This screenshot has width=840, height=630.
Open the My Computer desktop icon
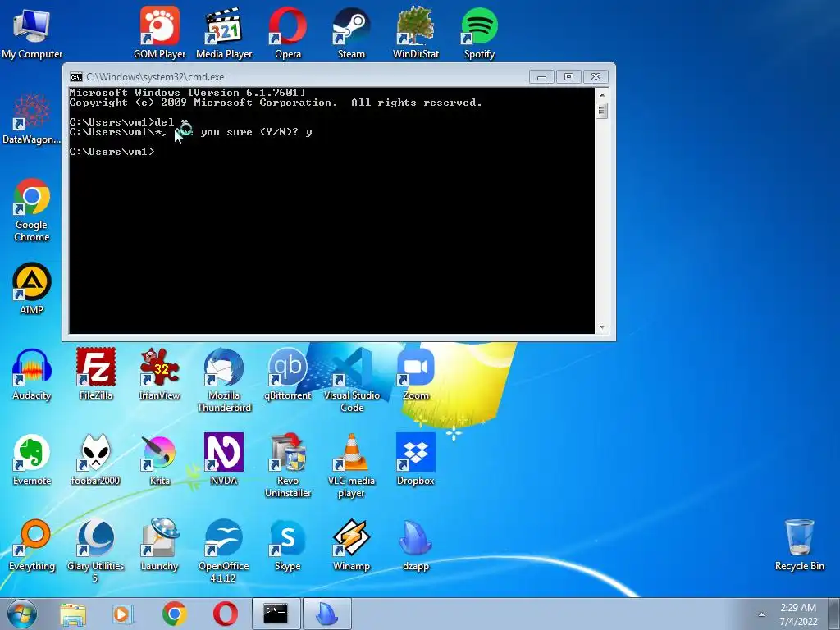pyautogui.click(x=32, y=33)
